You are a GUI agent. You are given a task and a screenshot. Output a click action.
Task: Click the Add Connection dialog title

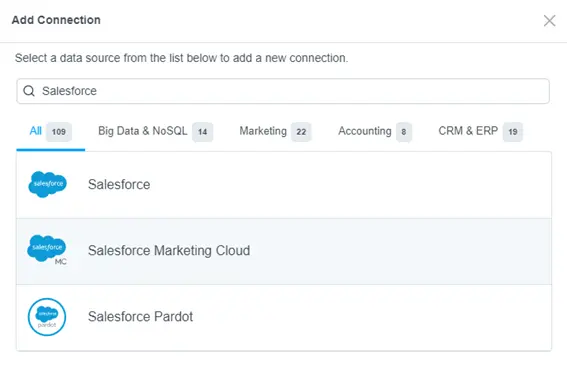(x=56, y=20)
